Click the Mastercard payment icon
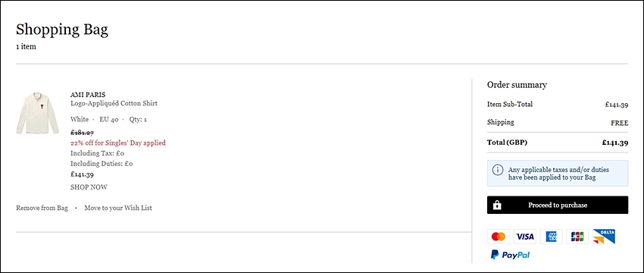This screenshot has height=273, width=644. pyautogui.click(x=499, y=237)
